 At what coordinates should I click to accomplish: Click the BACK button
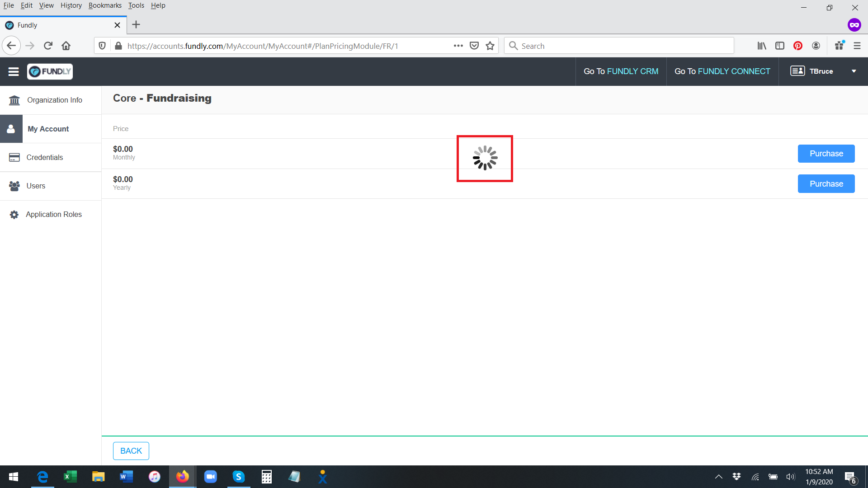coord(131,451)
